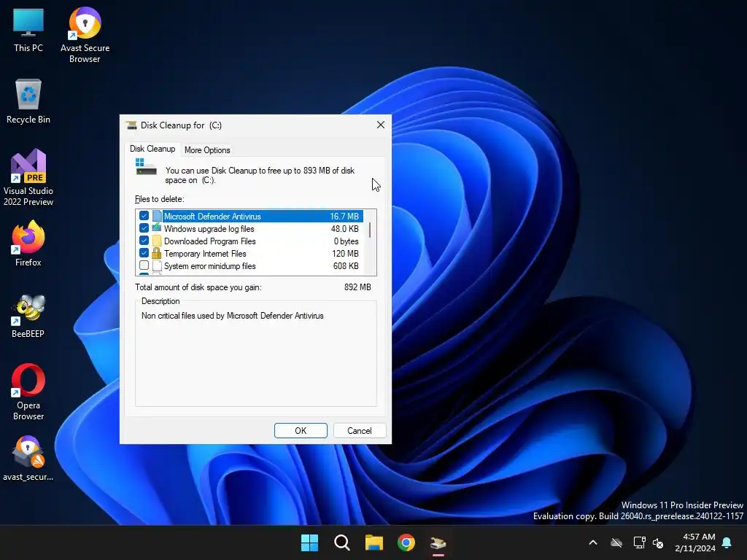Close the Disk Cleanup dialog
The height and width of the screenshot is (560, 747).
381,125
